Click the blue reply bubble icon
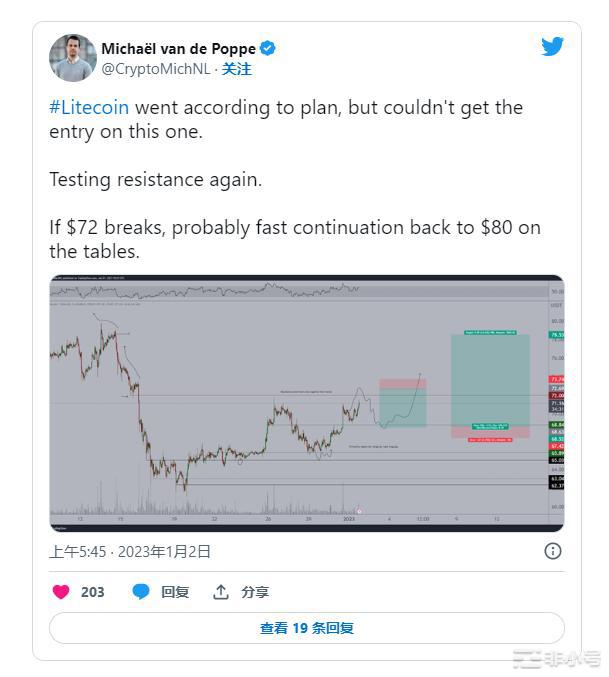609x677 pixels. coord(141,592)
